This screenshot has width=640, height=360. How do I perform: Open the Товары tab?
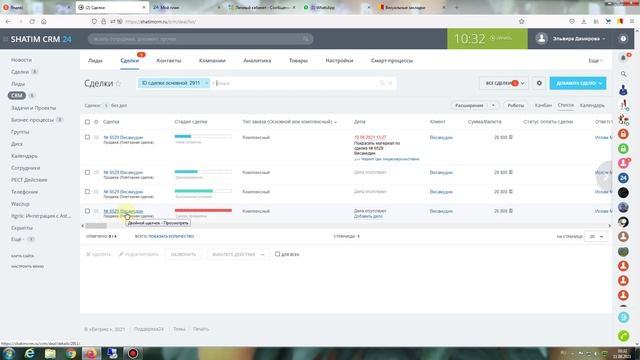pyautogui.click(x=298, y=60)
